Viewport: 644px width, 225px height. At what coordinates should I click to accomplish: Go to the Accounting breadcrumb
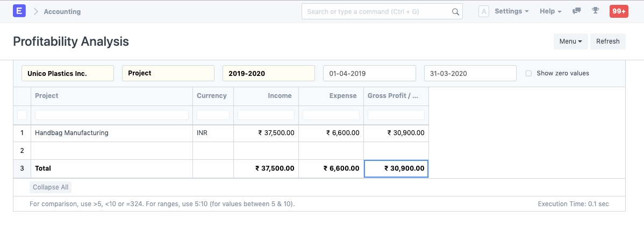pyautogui.click(x=62, y=11)
